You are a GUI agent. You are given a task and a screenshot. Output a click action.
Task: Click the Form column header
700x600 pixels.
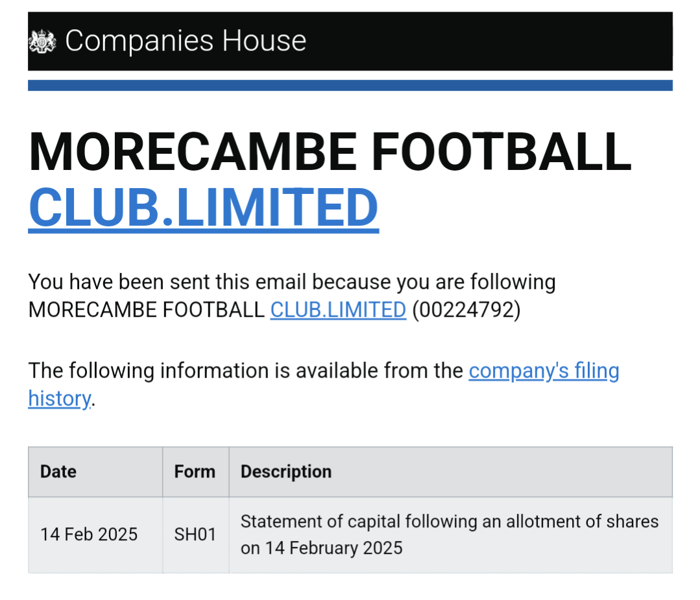tap(195, 472)
